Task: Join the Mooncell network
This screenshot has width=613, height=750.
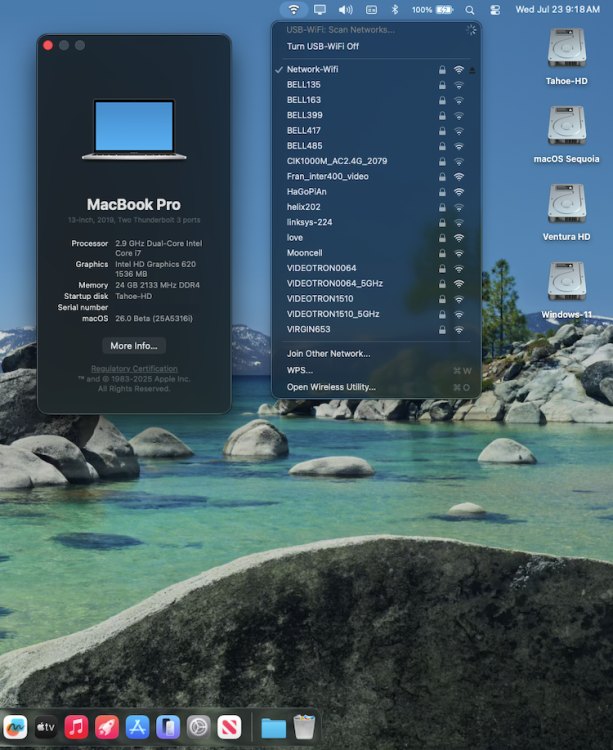Action: click(x=376, y=253)
